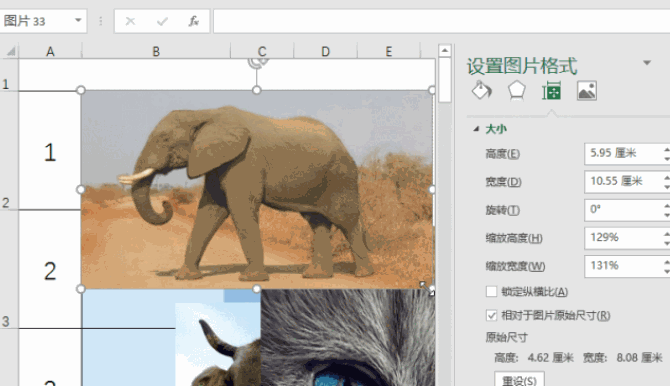Click the Insert Function fx icon
This screenshot has width=670, height=386.
pos(194,21)
